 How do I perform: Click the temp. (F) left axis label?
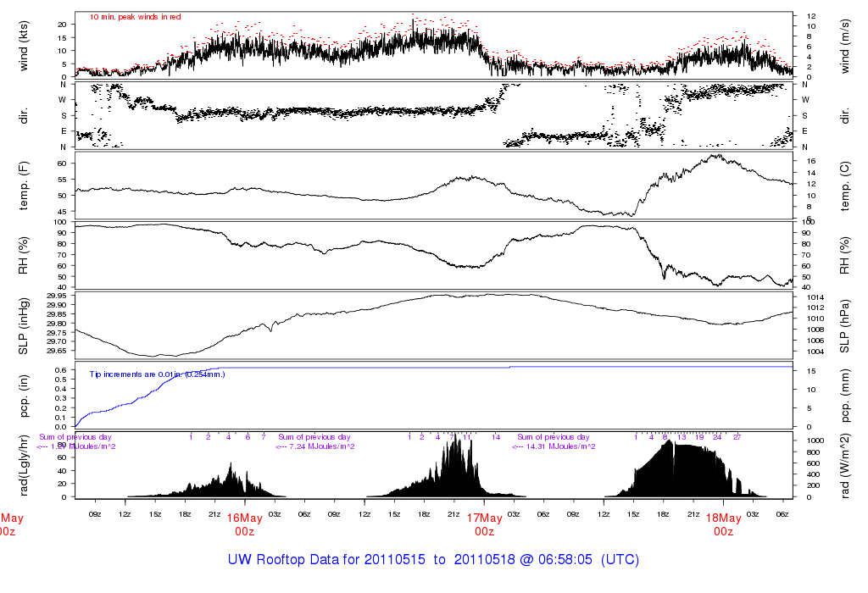pyautogui.click(x=23, y=186)
